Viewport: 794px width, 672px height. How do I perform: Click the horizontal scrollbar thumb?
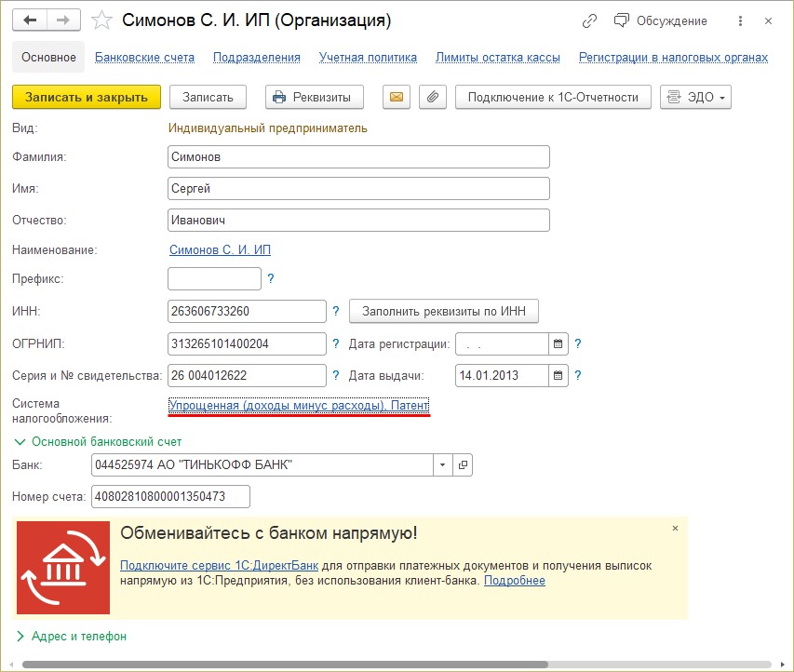285,664
